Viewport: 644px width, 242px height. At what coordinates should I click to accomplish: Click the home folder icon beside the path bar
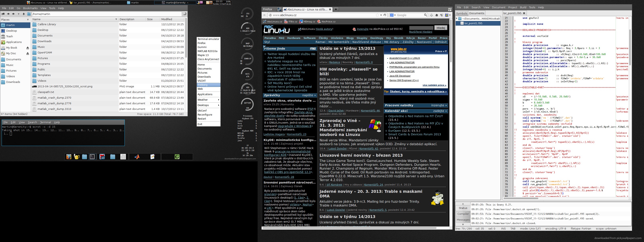point(29,14)
